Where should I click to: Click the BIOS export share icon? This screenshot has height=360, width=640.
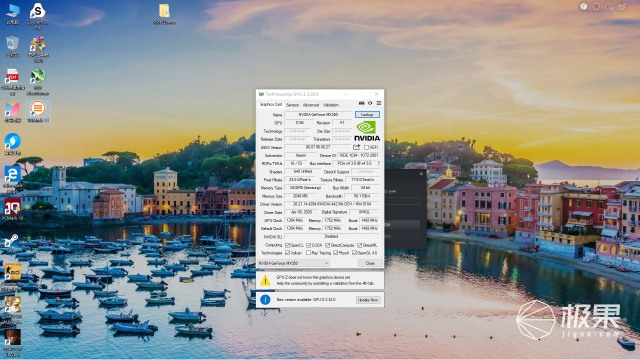357,147
